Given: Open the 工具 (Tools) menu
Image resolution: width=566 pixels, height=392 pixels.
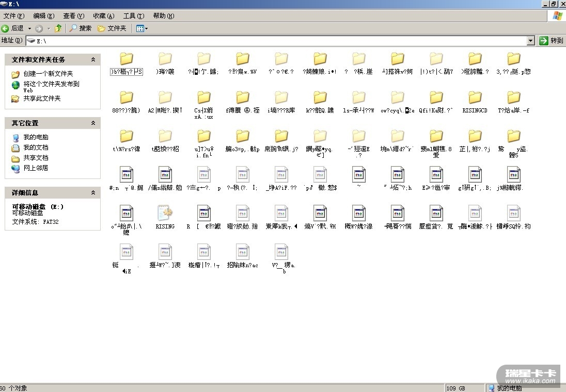Looking at the screenshot, I should coord(133,16).
